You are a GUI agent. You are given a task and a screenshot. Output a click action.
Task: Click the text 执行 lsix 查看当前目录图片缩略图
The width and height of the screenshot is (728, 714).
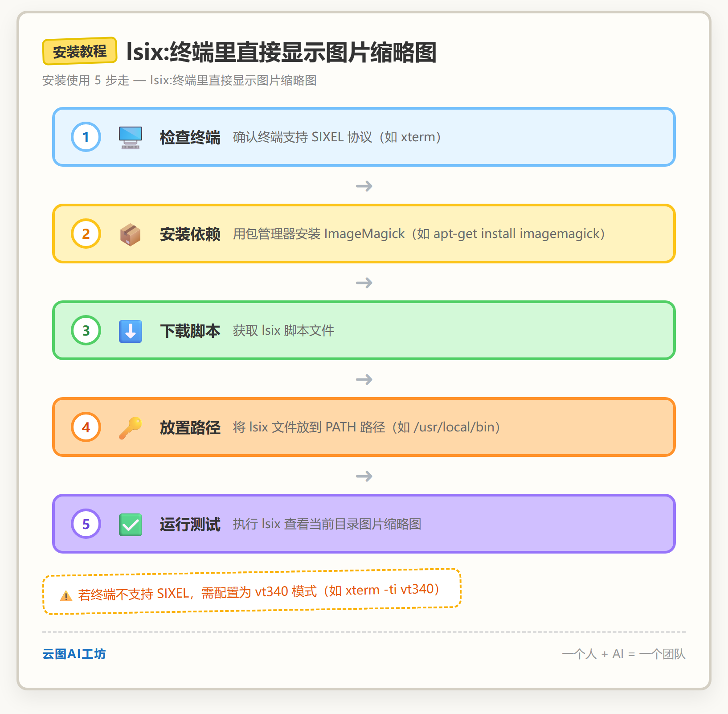pyautogui.click(x=327, y=524)
